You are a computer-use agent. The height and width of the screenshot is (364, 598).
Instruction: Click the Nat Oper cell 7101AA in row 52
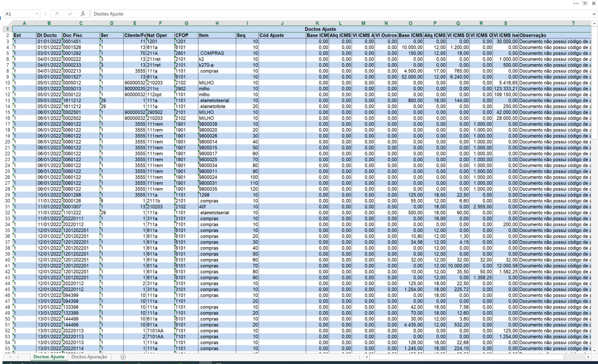pyautogui.click(x=160, y=331)
